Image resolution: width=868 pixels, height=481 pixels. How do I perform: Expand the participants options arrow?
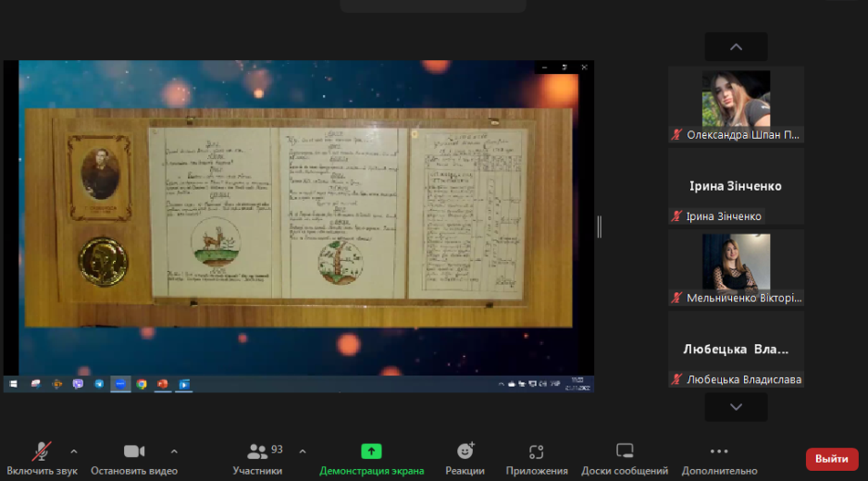click(302, 451)
